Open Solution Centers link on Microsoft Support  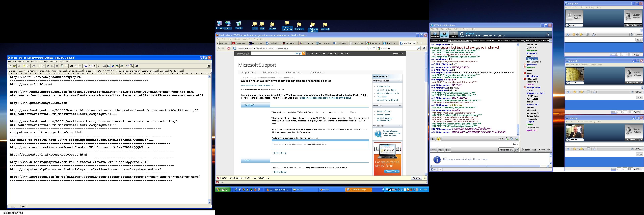click(x=271, y=73)
